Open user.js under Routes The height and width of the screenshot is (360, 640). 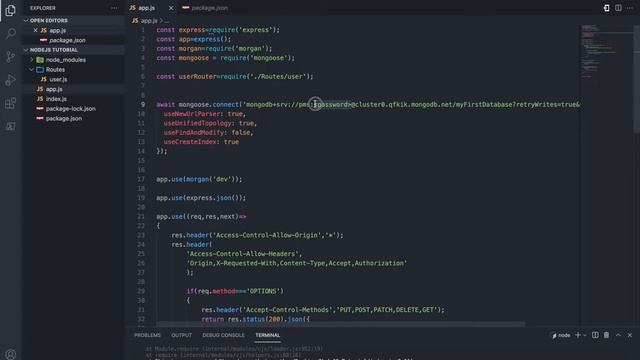click(58, 79)
